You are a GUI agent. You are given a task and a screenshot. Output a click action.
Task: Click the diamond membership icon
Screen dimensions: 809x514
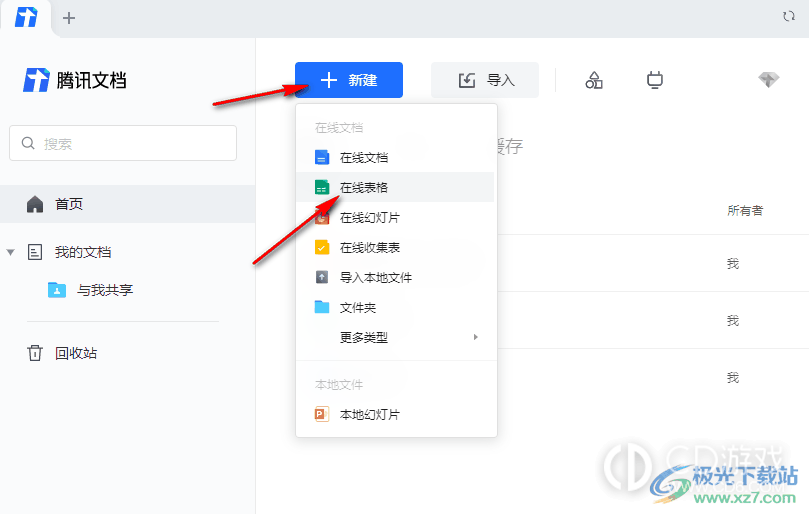tap(768, 79)
